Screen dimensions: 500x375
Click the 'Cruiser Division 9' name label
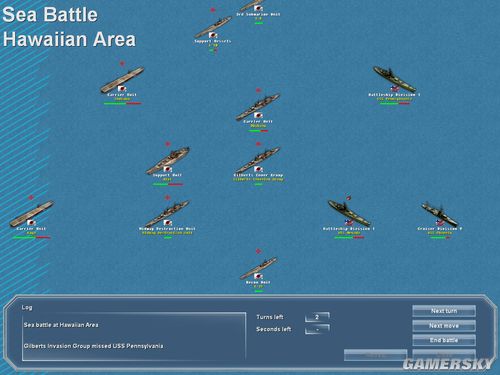tap(440, 229)
